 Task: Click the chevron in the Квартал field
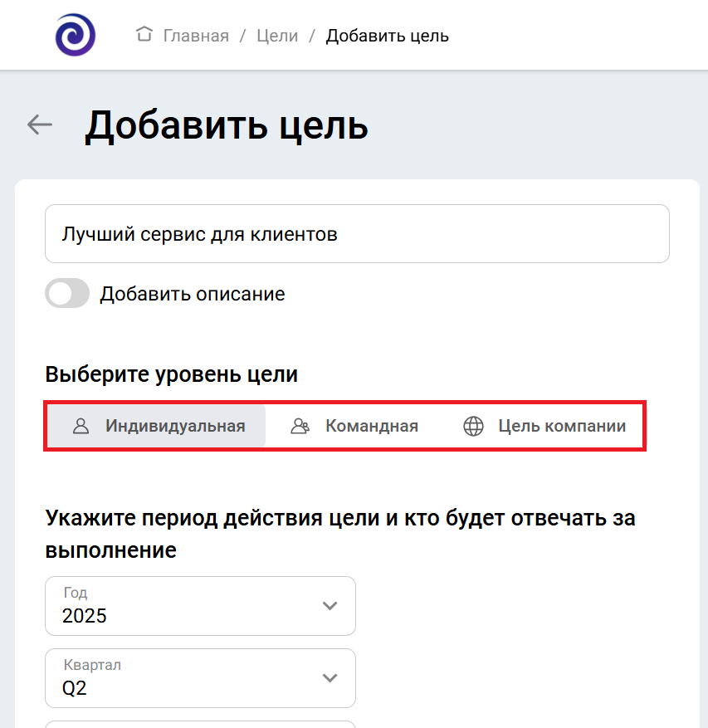point(331,677)
